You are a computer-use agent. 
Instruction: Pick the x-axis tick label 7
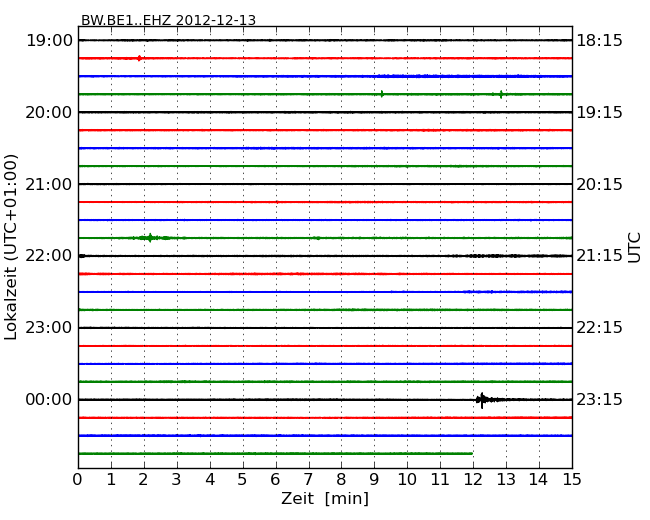coord(308,479)
